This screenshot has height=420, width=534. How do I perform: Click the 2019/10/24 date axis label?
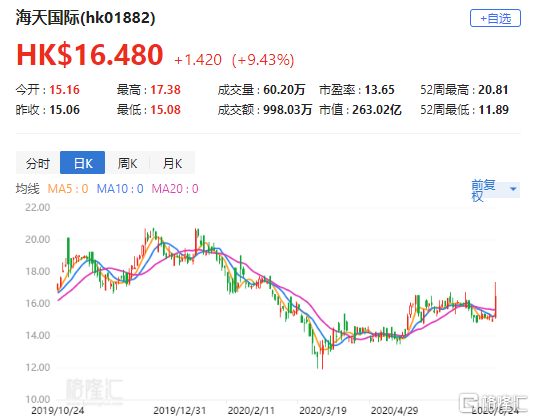pos(58,410)
